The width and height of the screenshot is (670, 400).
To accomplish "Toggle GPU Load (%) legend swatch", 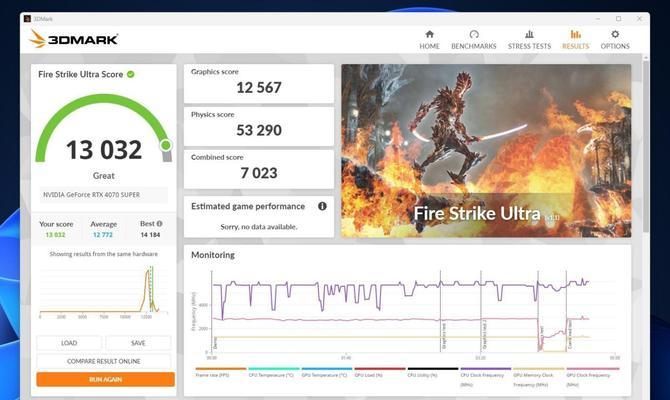I will click(380, 368).
